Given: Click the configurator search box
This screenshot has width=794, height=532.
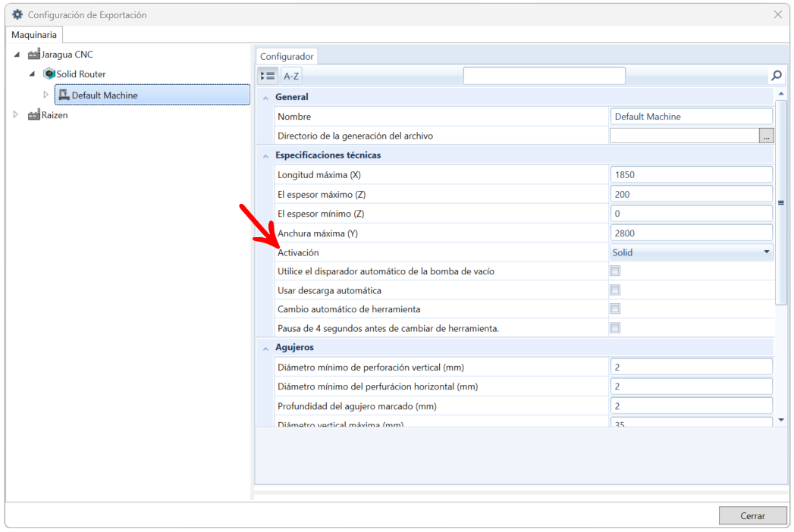Looking at the screenshot, I should coord(545,76).
